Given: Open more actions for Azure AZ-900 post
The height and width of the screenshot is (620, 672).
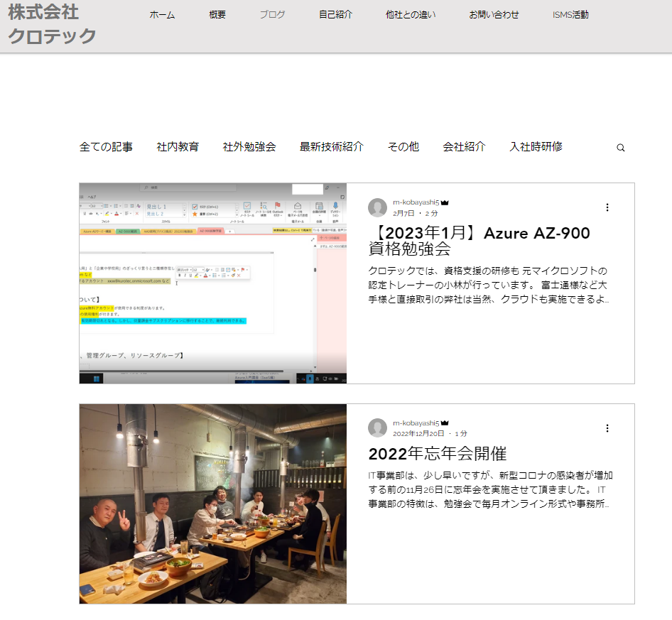Looking at the screenshot, I should point(607,207).
